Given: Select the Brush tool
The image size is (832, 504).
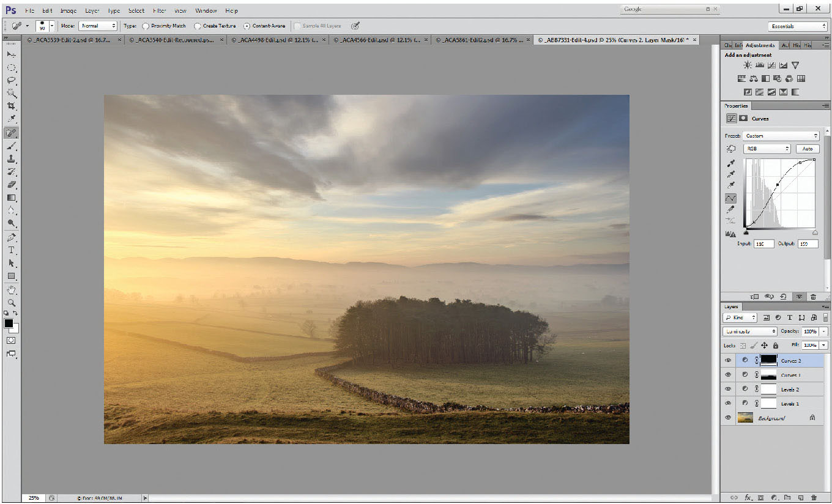Looking at the screenshot, I should click(x=11, y=146).
